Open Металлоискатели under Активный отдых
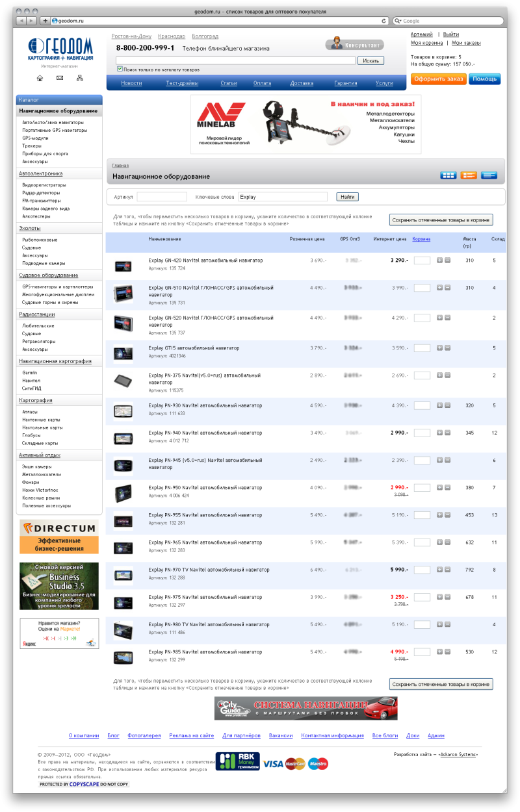Viewport: 520px width, 812px height. point(42,474)
